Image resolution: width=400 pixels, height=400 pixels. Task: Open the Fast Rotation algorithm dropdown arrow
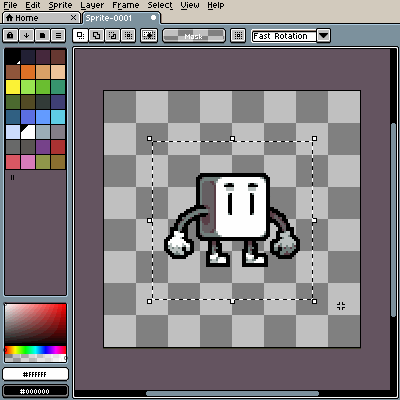[x=323, y=35]
